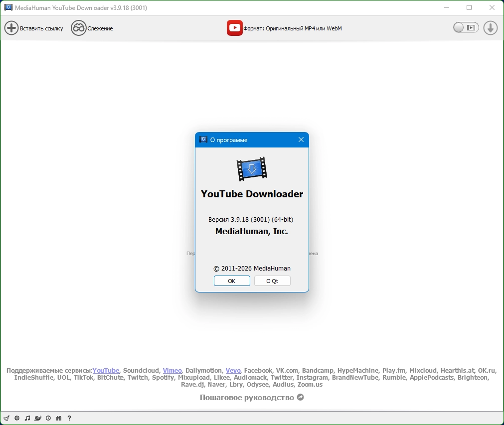Screen dimensions: 504x425
Task: Click the О Qt button in the about dialog
Action: pyautogui.click(x=272, y=281)
